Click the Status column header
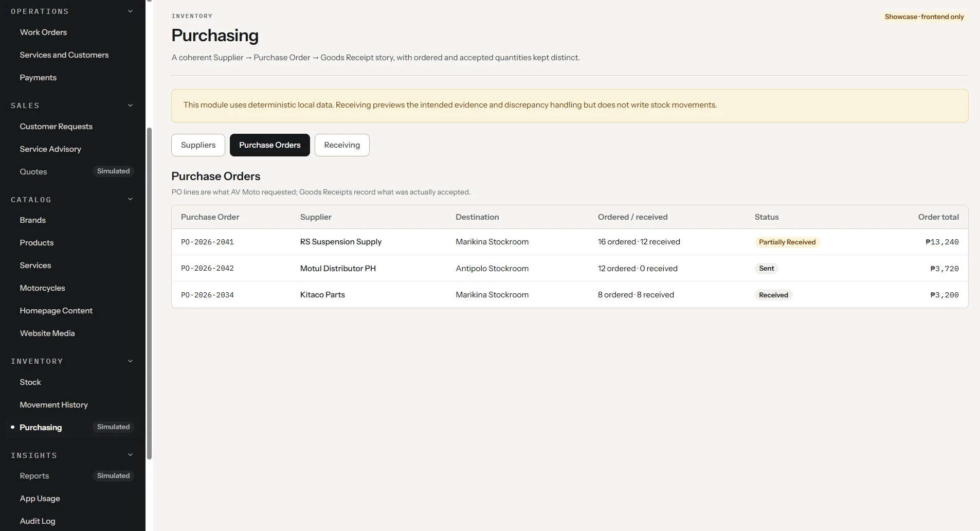The height and width of the screenshot is (531, 980). [x=767, y=217]
